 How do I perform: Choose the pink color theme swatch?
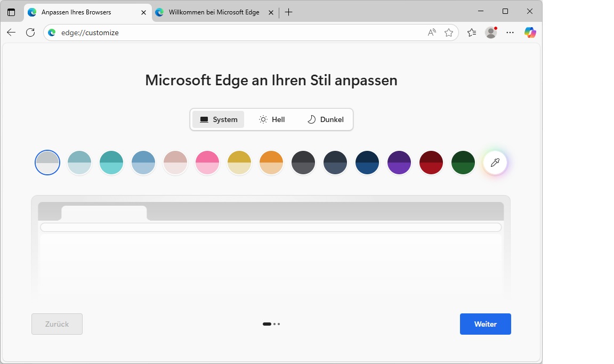tap(207, 163)
